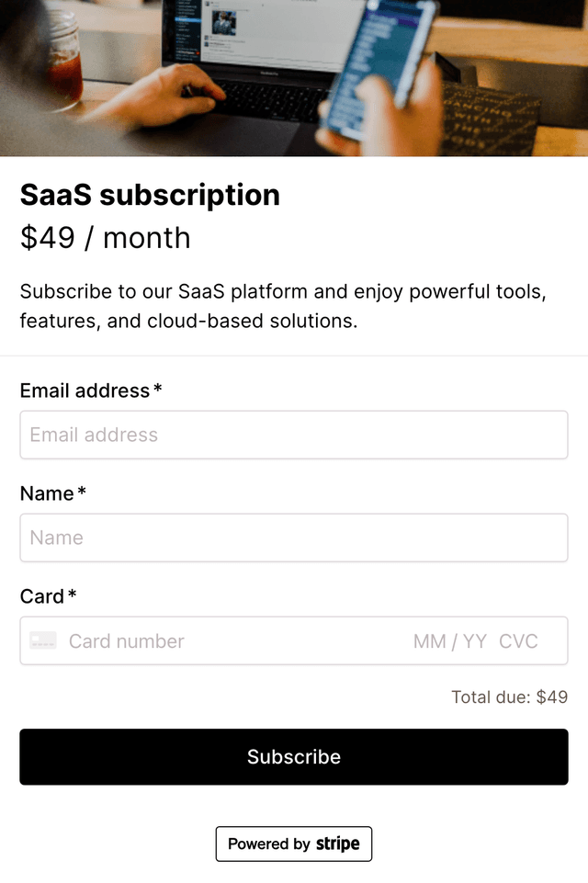
Task: Click the MM / YY expiry field
Action: [x=449, y=641]
